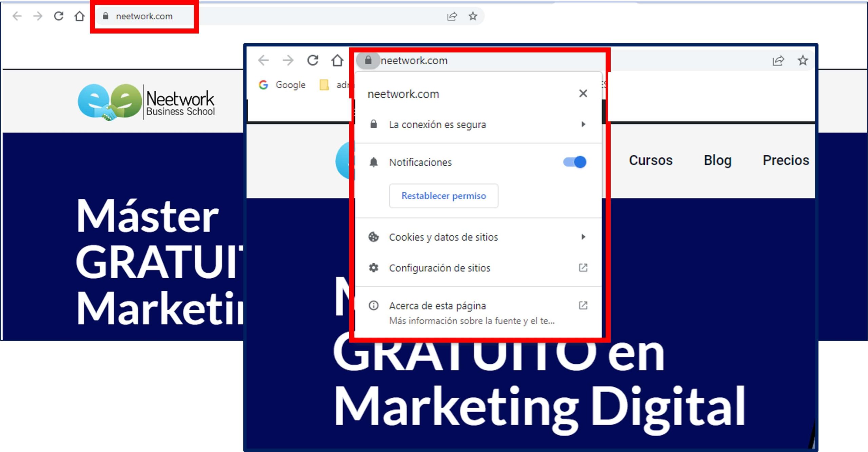Click the back navigation arrow

[264, 60]
